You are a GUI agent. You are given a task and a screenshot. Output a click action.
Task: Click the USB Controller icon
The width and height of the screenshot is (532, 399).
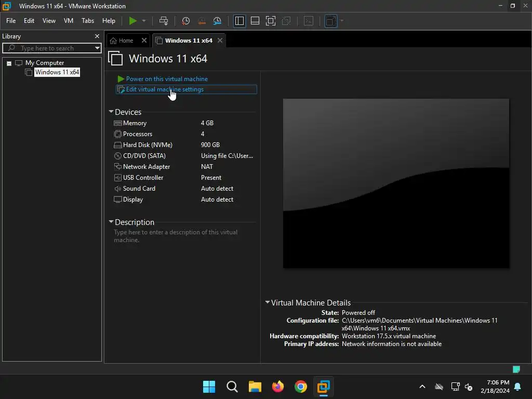pos(118,178)
